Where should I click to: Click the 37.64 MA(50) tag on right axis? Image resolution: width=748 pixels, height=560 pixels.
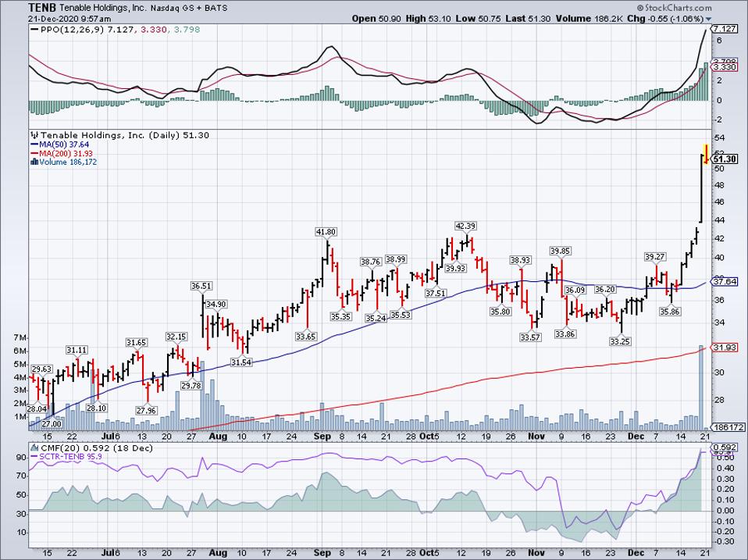click(725, 282)
